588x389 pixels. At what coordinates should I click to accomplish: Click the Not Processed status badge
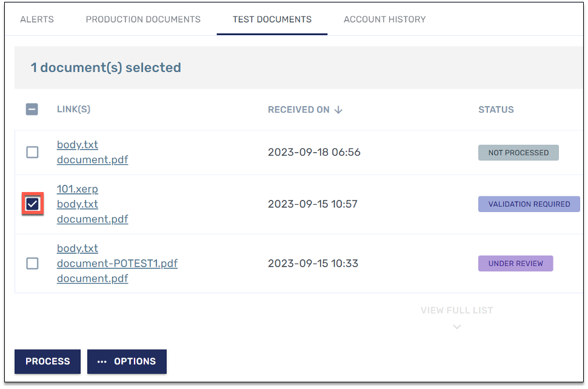click(518, 153)
